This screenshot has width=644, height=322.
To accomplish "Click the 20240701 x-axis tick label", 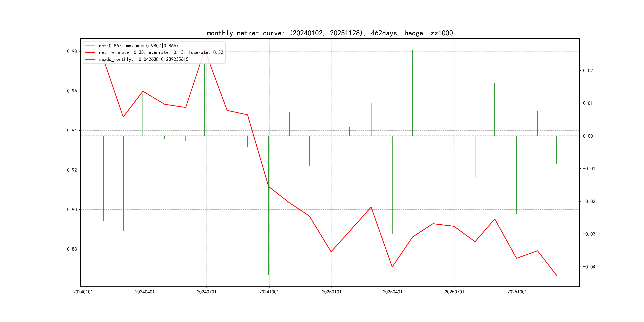I will (207, 292).
